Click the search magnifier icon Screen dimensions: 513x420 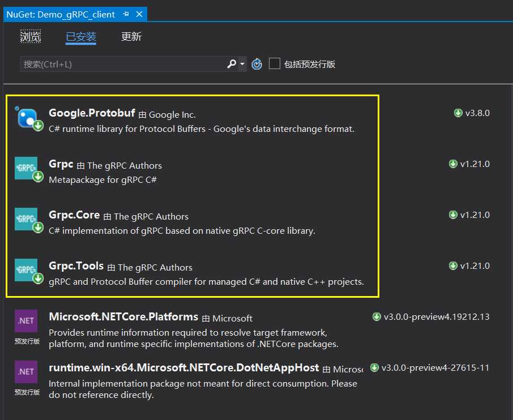[232, 64]
